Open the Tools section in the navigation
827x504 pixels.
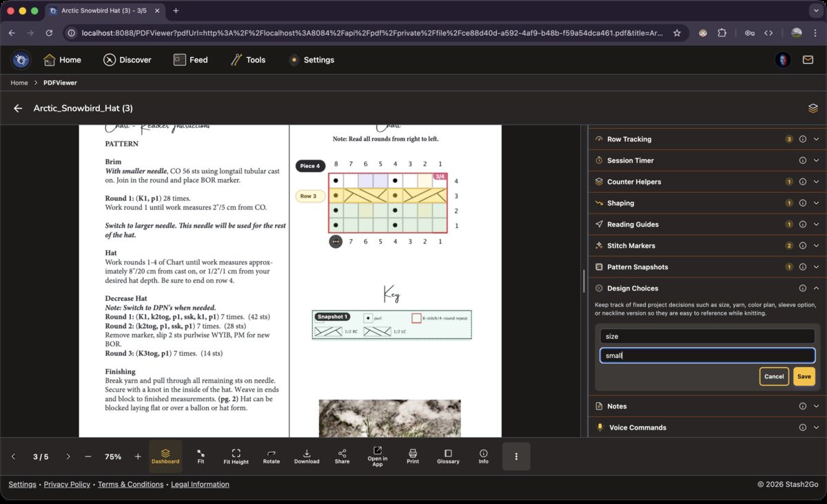(247, 60)
